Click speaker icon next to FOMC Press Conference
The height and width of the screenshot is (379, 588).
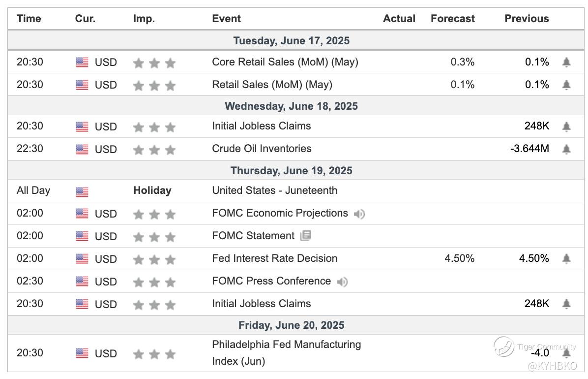click(x=342, y=282)
